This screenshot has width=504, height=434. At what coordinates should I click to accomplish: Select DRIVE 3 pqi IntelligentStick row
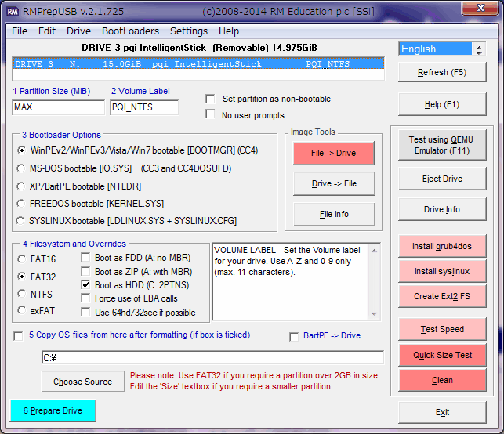198,64
